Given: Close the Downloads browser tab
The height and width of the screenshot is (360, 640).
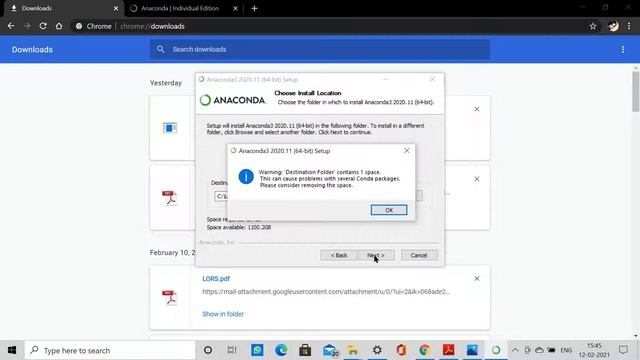Looking at the screenshot, I should (116, 8).
